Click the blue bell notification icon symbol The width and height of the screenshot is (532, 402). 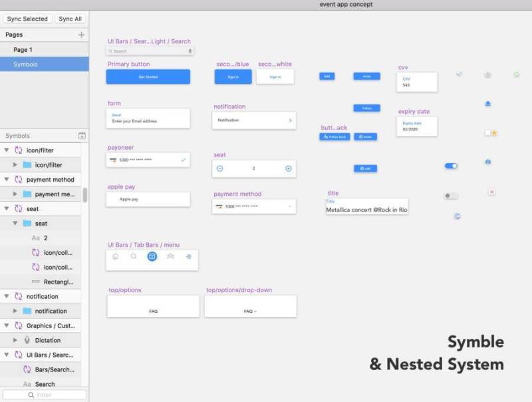coord(487,104)
